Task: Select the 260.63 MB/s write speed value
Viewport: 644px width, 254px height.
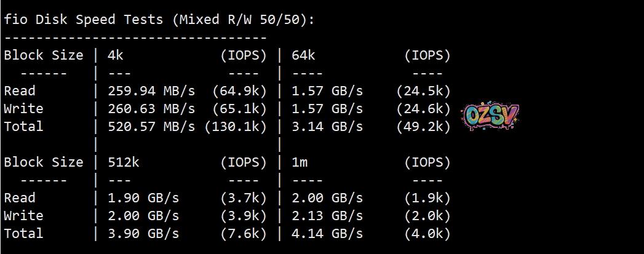Action: [x=151, y=109]
